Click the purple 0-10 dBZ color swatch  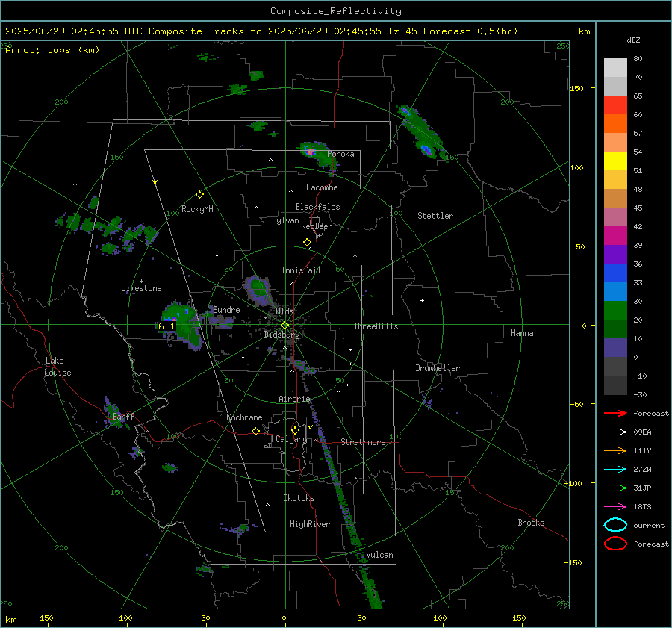(615, 348)
